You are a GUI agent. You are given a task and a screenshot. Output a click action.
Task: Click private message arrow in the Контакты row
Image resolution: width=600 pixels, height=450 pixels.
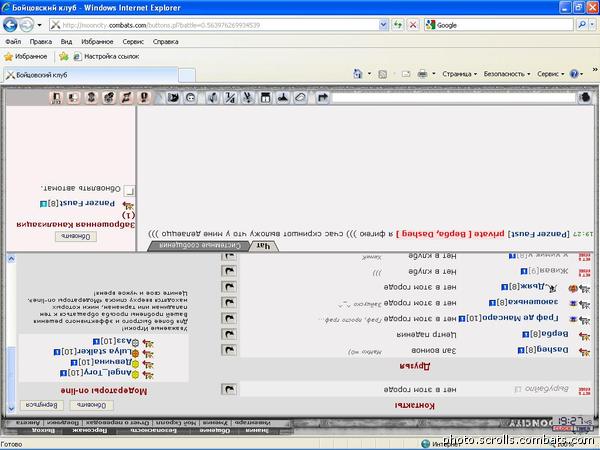[229, 390]
